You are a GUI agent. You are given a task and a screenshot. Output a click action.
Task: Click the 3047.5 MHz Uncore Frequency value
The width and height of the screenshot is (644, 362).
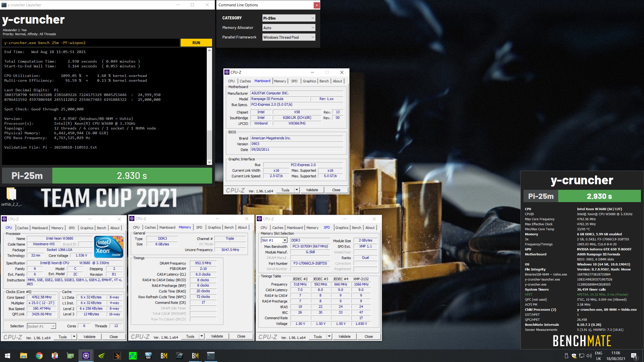click(x=230, y=250)
